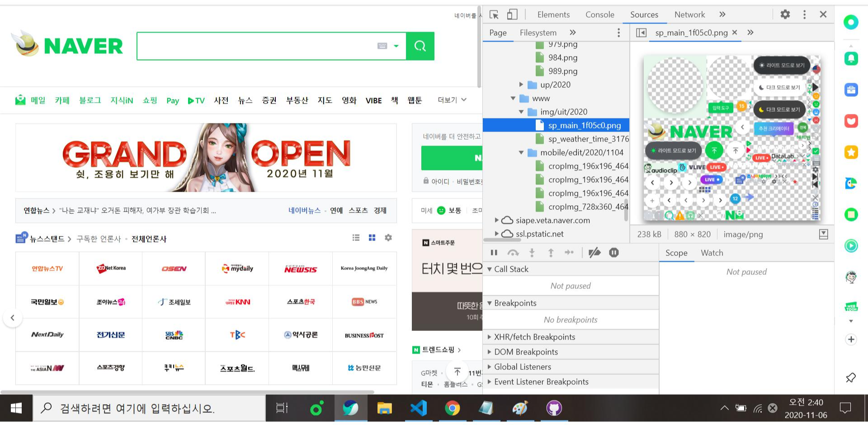Open the 쇼핑 link in Naver menu
Image resolution: width=868 pixels, height=425 pixels.
pyautogui.click(x=150, y=100)
